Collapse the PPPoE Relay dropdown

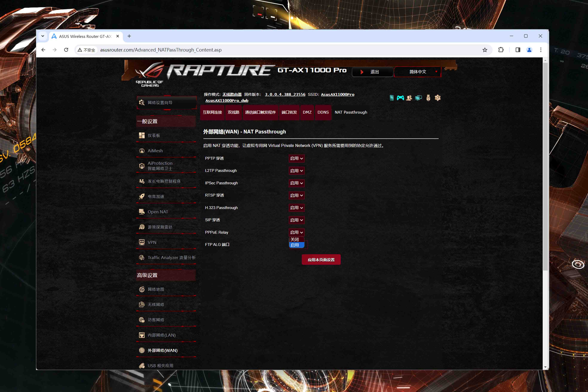tap(297, 232)
